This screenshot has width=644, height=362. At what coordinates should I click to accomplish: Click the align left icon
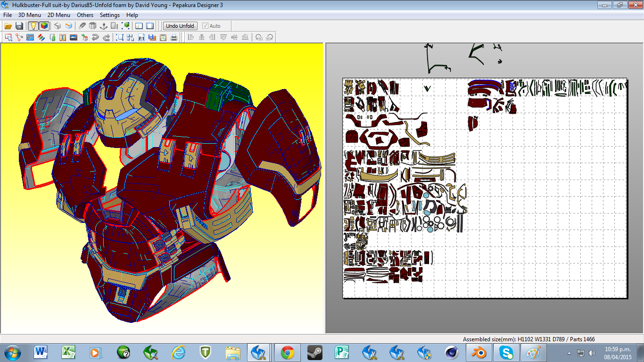click(x=191, y=37)
